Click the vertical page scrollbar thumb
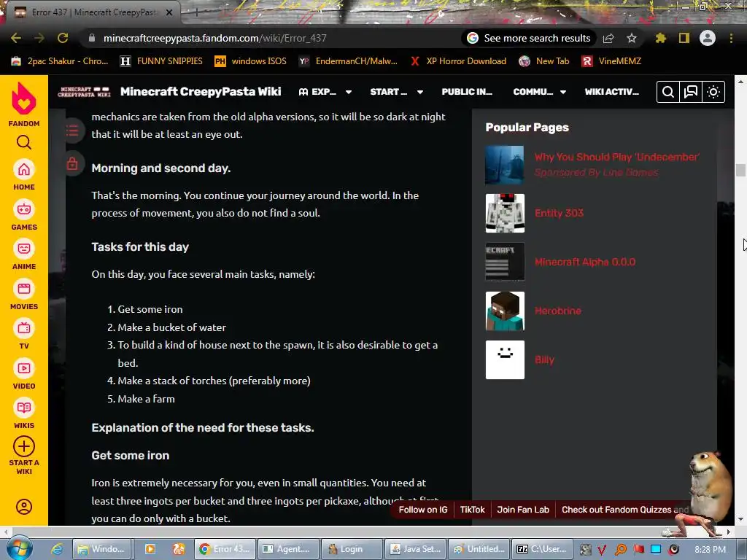The height and width of the screenshot is (560, 747). (740, 170)
